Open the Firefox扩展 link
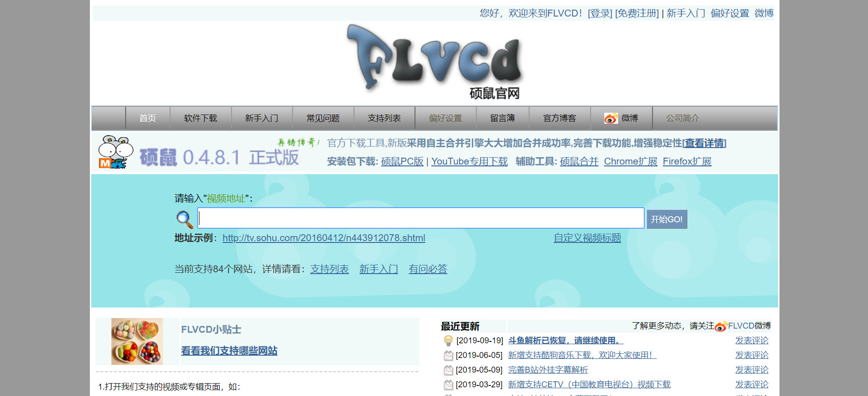The width and height of the screenshot is (868, 396). click(x=687, y=161)
